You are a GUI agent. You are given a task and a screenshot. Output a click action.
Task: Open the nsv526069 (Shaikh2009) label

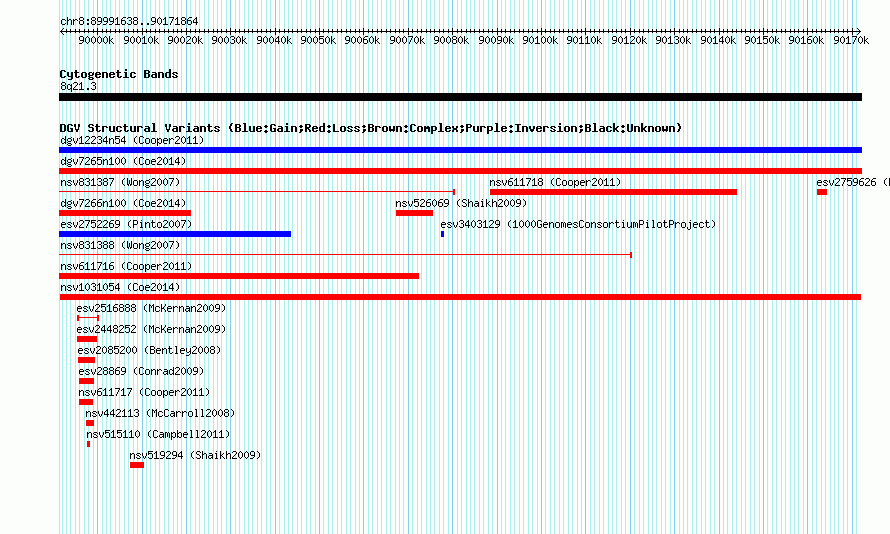pyautogui.click(x=461, y=203)
